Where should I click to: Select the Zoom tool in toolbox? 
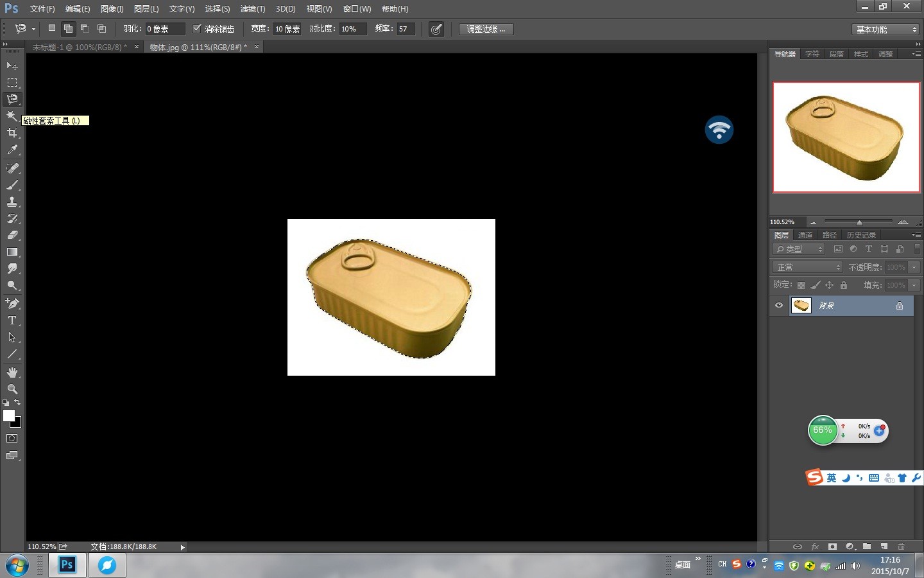(12, 389)
